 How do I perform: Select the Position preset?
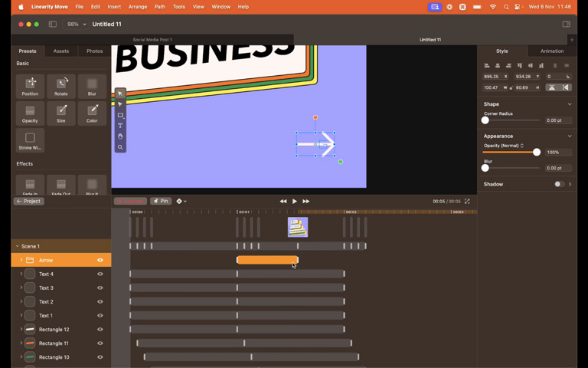tap(30, 87)
